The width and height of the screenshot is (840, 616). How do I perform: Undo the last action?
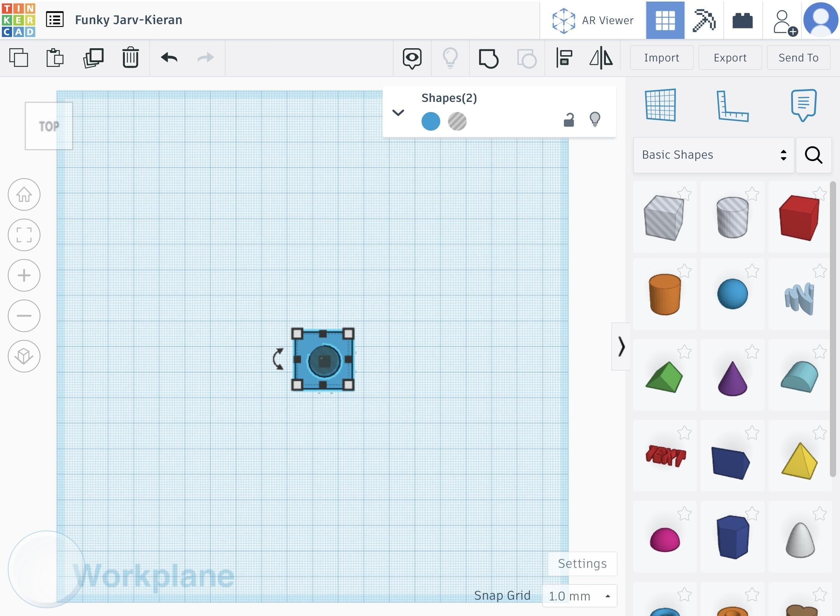pos(168,58)
